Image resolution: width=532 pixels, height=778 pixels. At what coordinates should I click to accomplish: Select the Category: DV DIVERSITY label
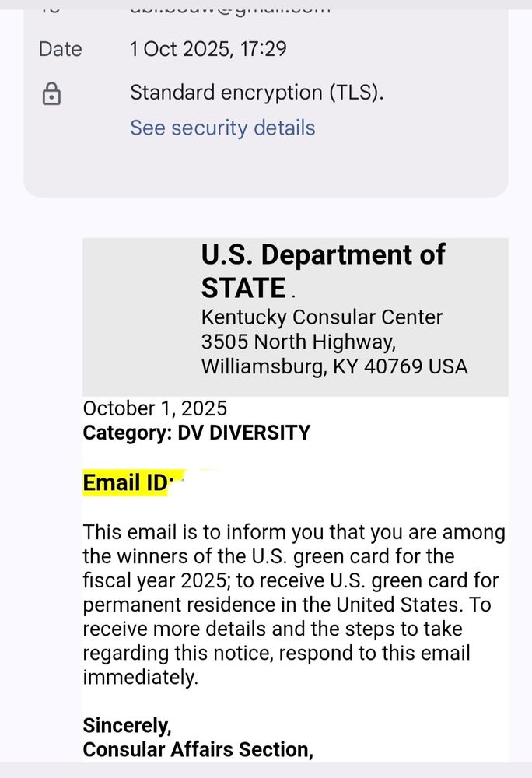coord(197,433)
